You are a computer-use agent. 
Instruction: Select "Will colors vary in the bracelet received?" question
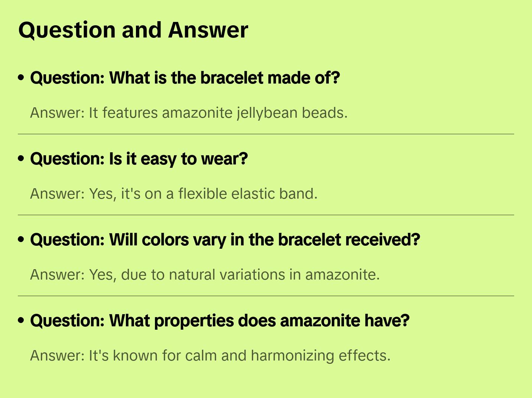(x=225, y=240)
